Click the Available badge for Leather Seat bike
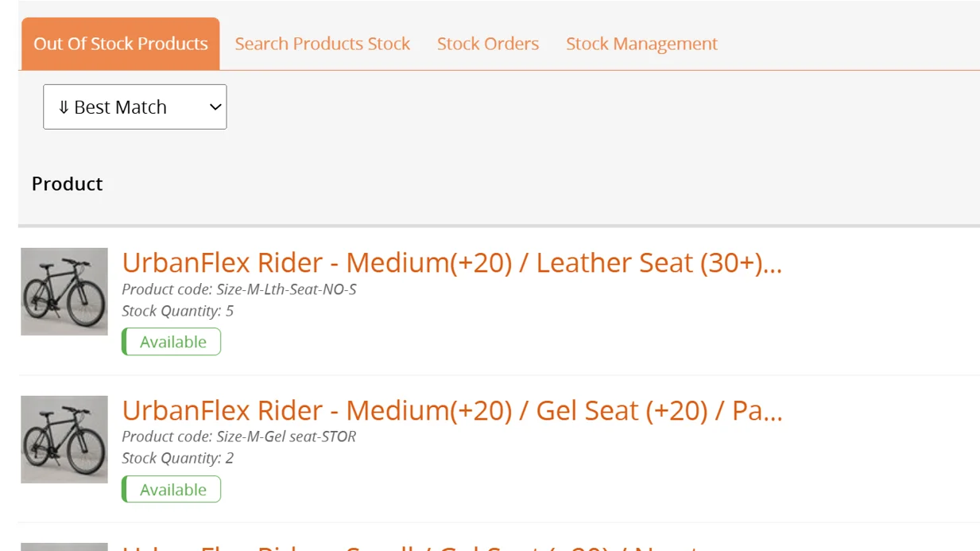Viewport: 980px width, 551px height. tap(172, 342)
